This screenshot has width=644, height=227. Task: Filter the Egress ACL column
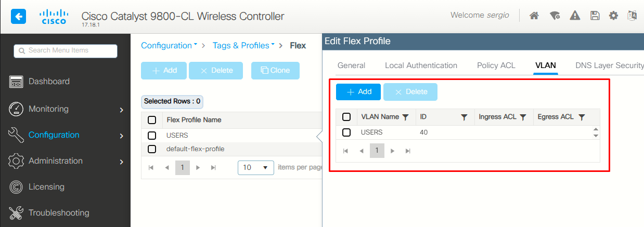(x=582, y=117)
